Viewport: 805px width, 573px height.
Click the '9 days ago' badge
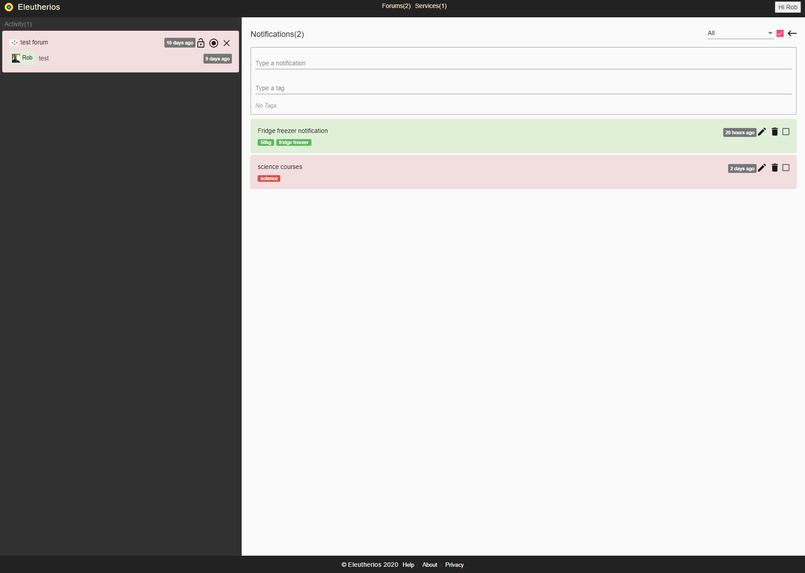coord(218,59)
